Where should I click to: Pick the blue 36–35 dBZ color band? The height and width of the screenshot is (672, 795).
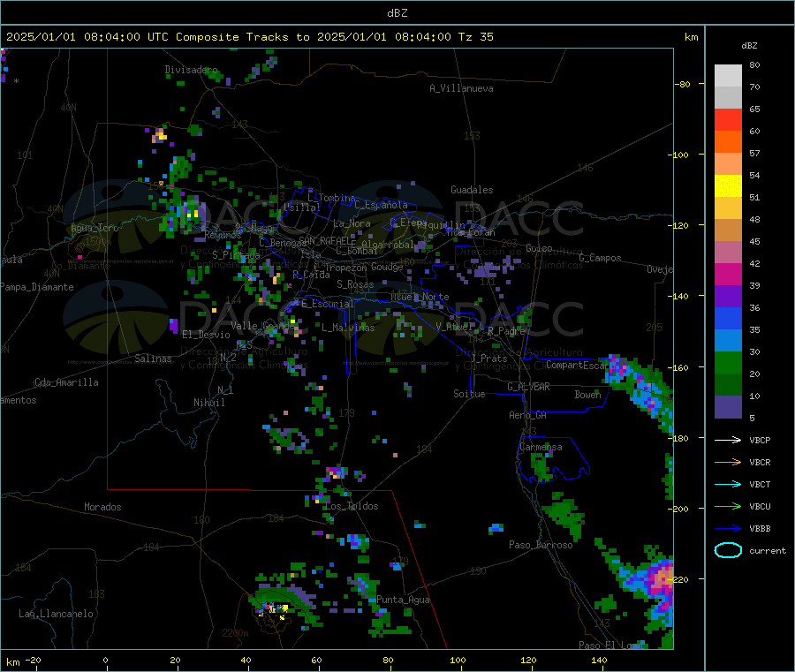point(728,318)
